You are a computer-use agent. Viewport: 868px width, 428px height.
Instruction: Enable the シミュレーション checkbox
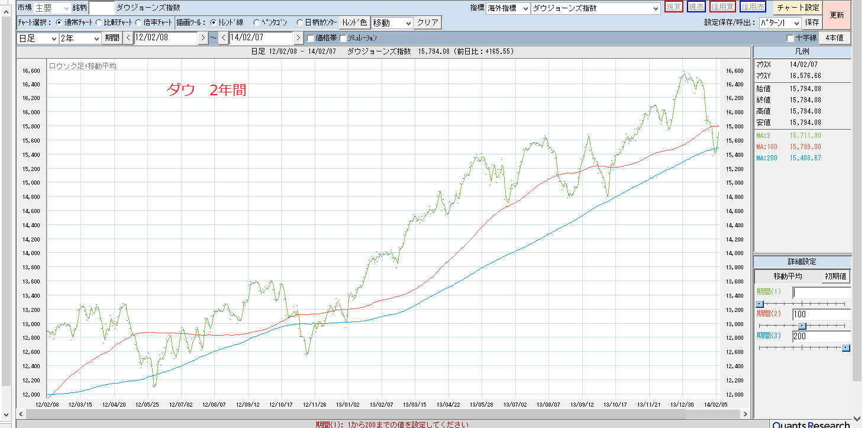click(343, 38)
